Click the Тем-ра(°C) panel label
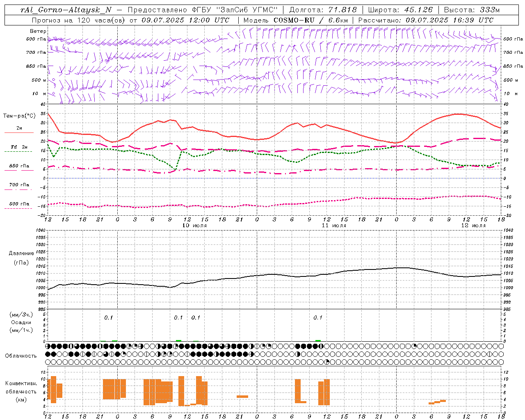525x420 pixels. point(19,116)
